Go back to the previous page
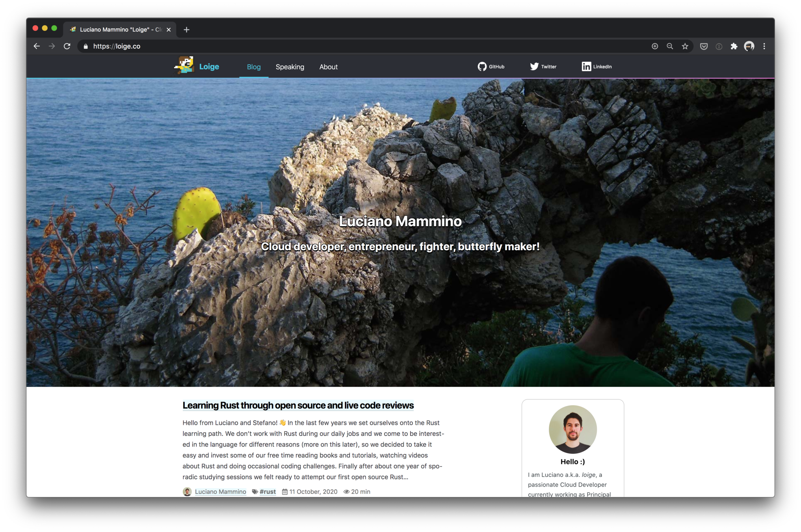Viewport: 801px width, 532px height. click(37, 46)
